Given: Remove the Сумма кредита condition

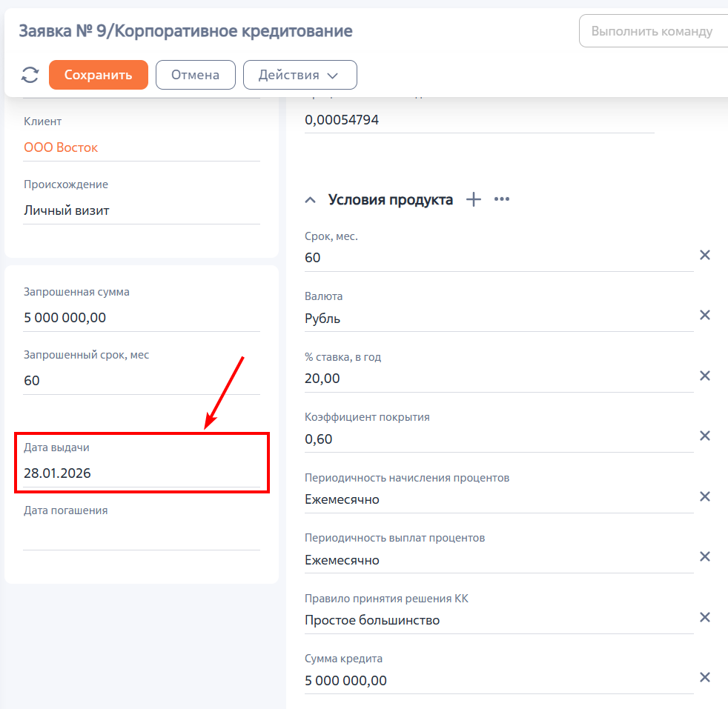Looking at the screenshot, I should coord(705,677).
